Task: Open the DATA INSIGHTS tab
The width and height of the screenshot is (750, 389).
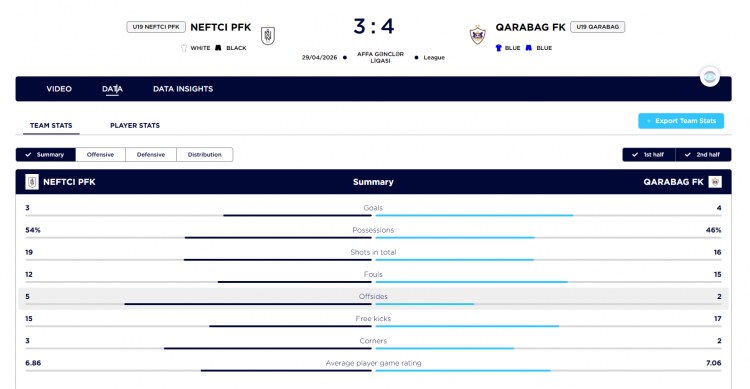Action: (183, 89)
